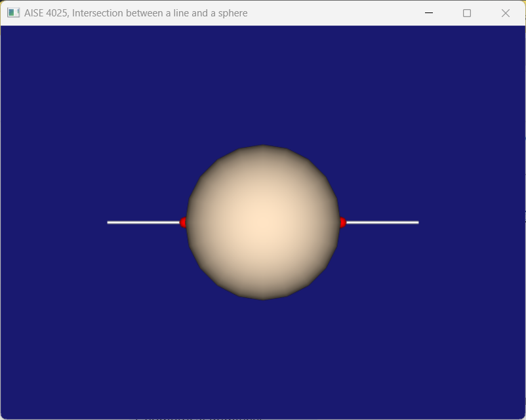Viewport: 526px width, 420px height.
Task: Click the blue background below the sphere
Action: [263, 354]
